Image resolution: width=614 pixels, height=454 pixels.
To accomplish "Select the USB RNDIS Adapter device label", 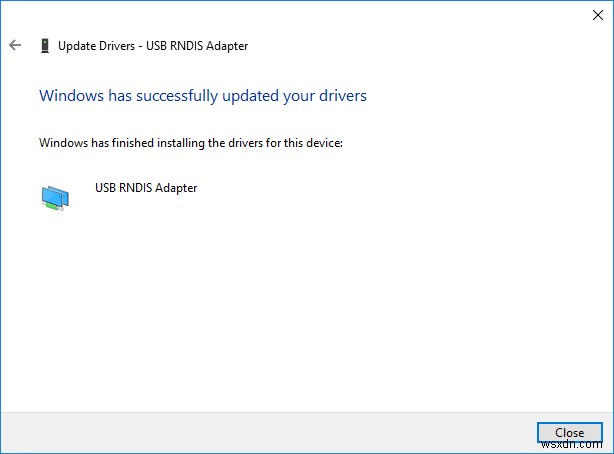I will click(x=145, y=187).
